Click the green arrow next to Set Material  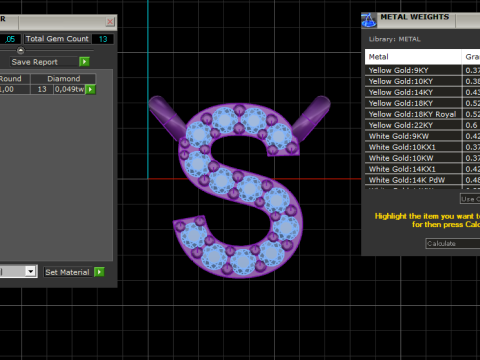pyautogui.click(x=99, y=272)
